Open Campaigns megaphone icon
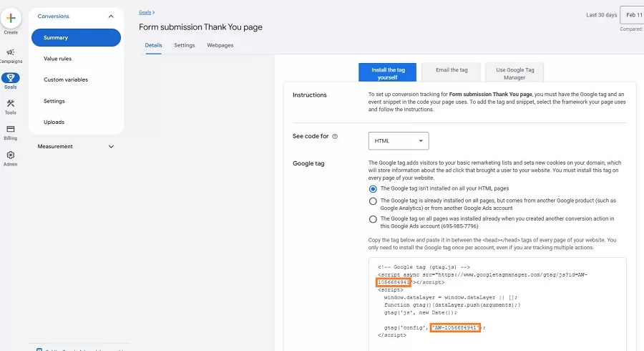This screenshot has height=351, width=644. 11,52
